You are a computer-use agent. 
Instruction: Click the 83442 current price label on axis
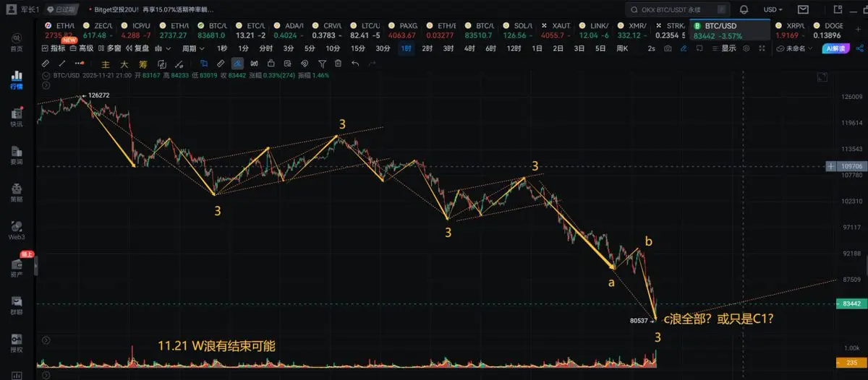click(851, 304)
